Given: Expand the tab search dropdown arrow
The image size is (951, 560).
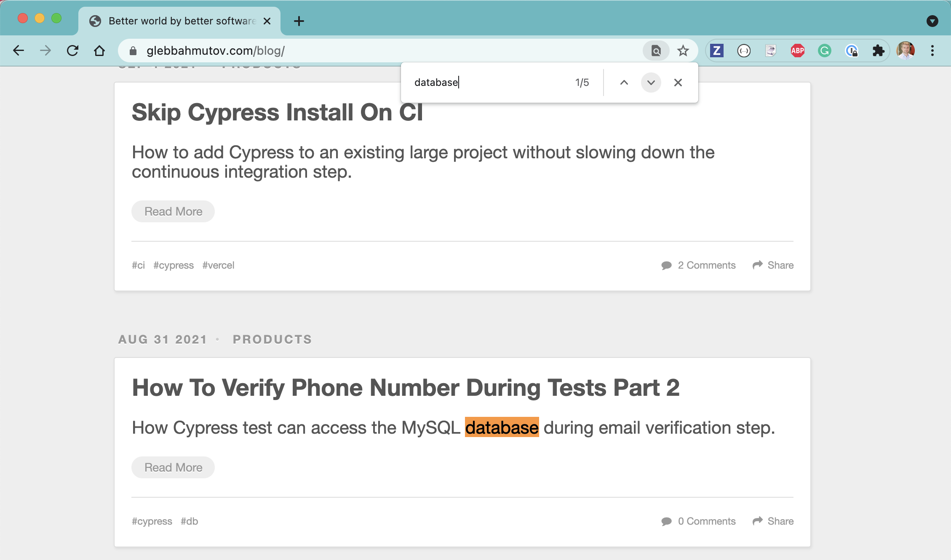Looking at the screenshot, I should pos(932,21).
